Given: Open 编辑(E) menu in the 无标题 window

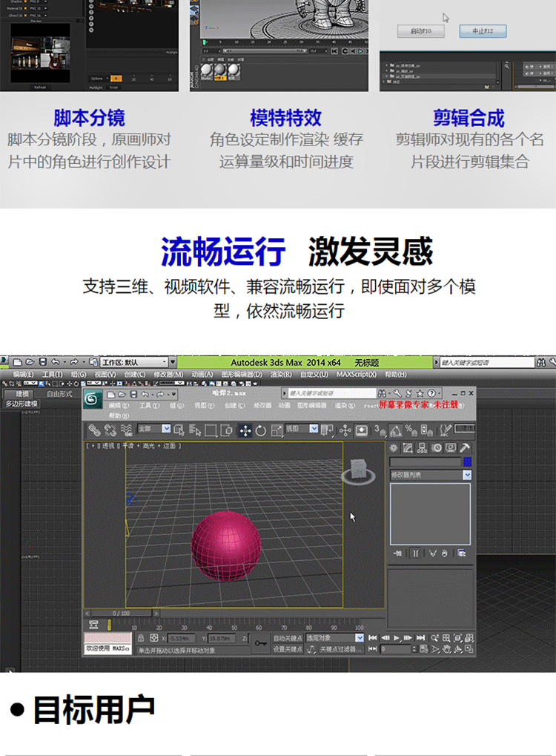Looking at the screenshot, I should click(24, 374).
